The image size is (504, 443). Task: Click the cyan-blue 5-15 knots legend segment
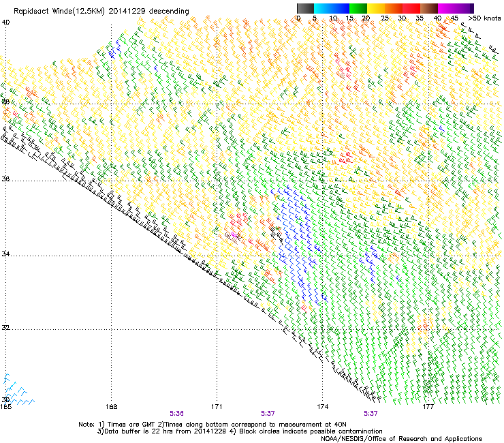332,8
